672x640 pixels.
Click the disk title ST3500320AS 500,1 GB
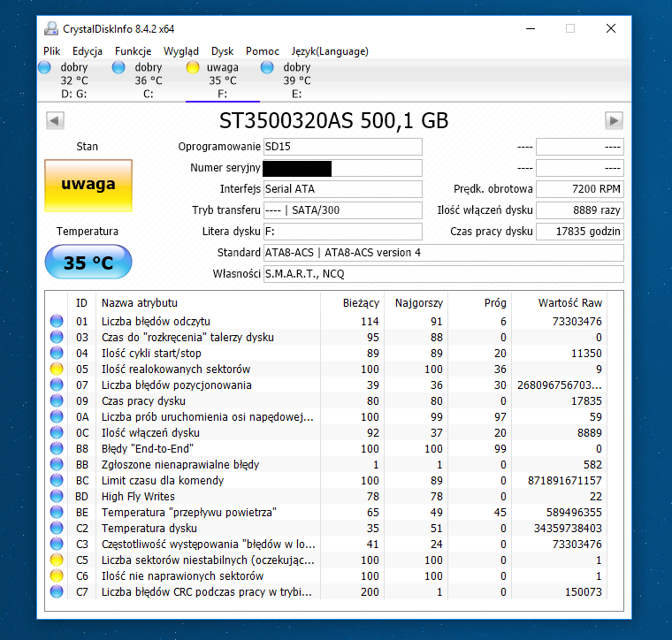tap(333, 121)
